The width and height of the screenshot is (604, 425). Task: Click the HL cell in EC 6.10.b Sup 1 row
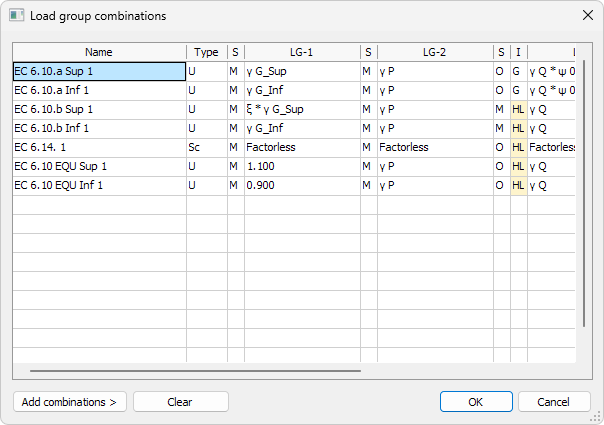pos(519,109)
